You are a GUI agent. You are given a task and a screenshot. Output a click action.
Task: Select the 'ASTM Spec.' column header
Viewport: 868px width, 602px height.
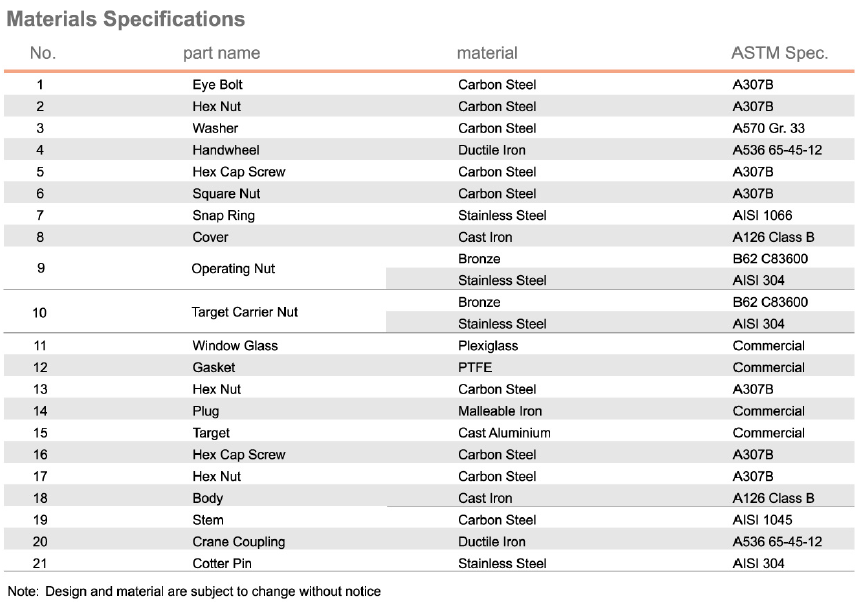tap(780, 53)
